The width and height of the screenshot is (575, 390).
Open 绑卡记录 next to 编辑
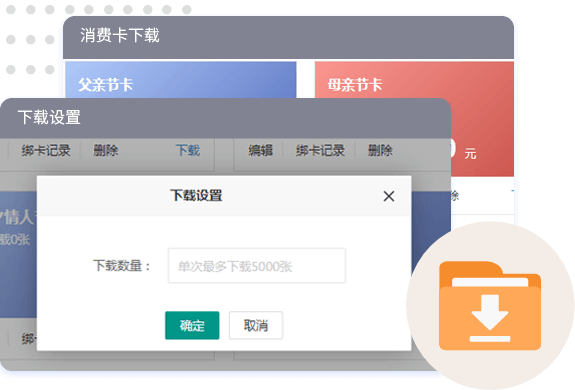click(320, 150)
